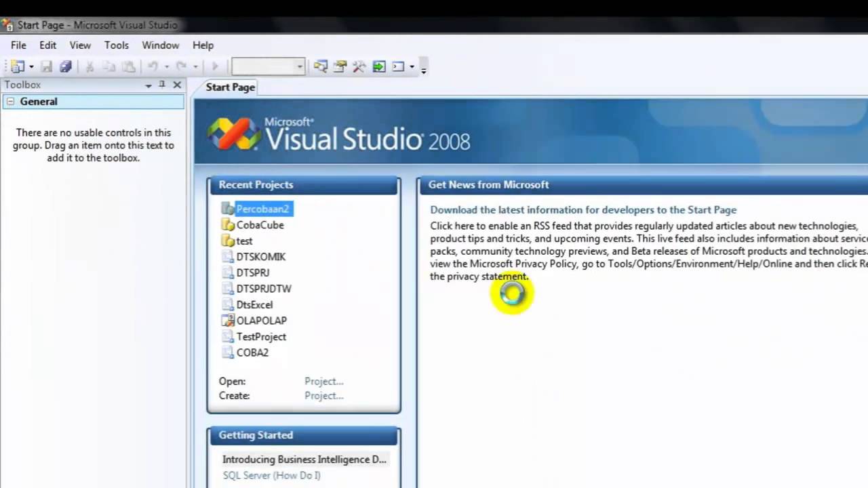This screenshot has width=868, height=488.
Task: Click the CobaCube project icon
Action: (227, 225)
